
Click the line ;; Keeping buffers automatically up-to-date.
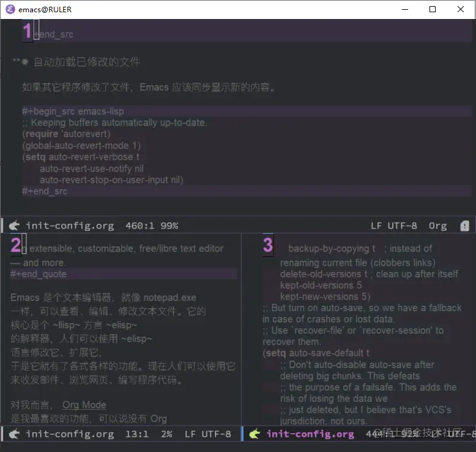114,122
